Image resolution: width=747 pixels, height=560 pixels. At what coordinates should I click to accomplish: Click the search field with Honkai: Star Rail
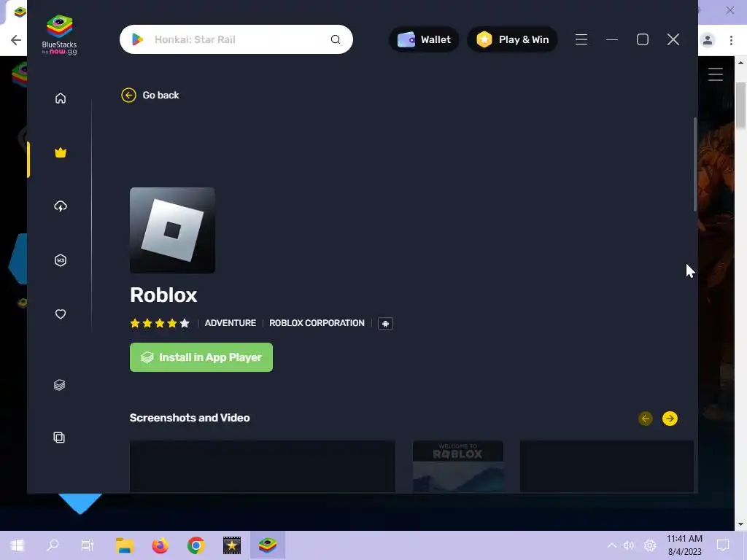pyautogui.click(x=236, y=39)
